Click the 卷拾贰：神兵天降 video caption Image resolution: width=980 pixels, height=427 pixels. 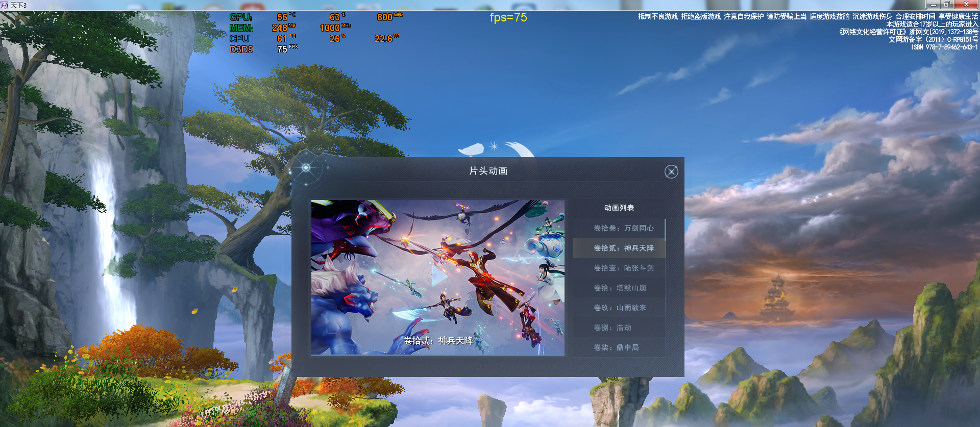[438, 341]
